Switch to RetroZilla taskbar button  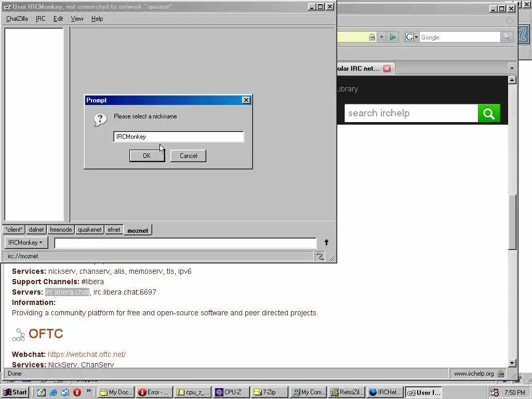point(347,392)
